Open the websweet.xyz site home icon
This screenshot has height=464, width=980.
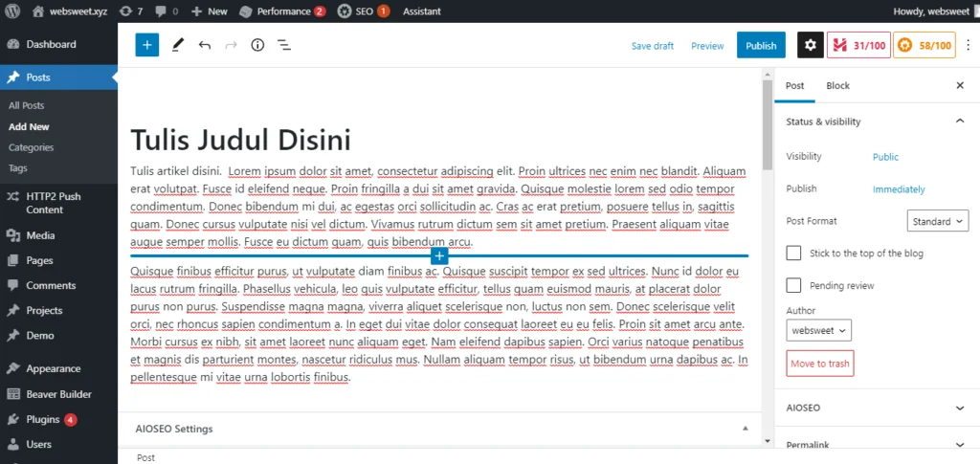coord(38,11)
